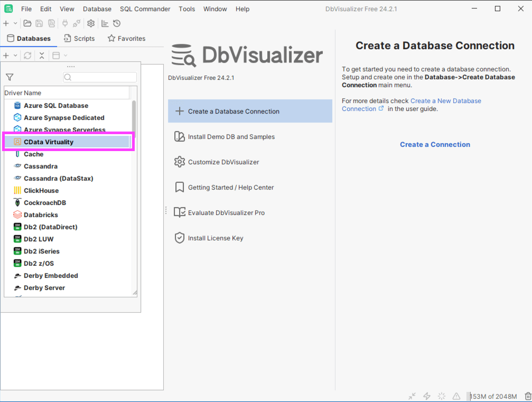Click the gear Tool Properties icon
The height and width of the screenshot is (402, 532).
91,23
